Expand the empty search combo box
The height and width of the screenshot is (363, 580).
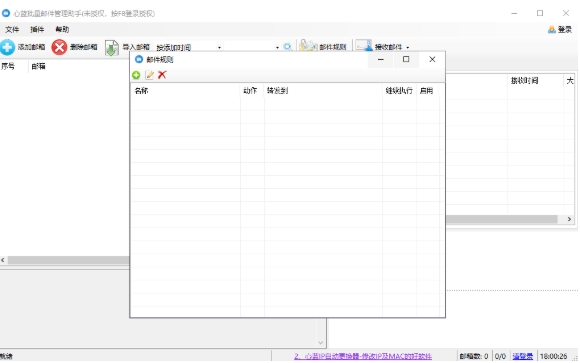[x=277, y=47]
